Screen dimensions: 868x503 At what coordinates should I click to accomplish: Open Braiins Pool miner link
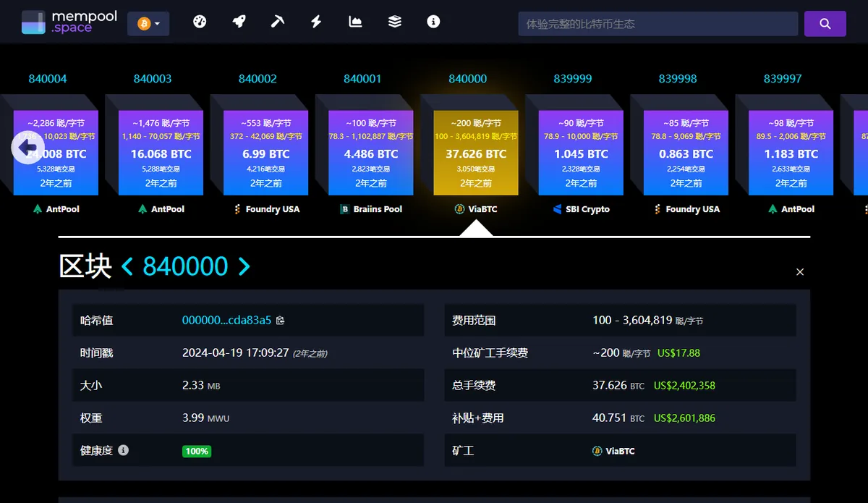[371, 209]
